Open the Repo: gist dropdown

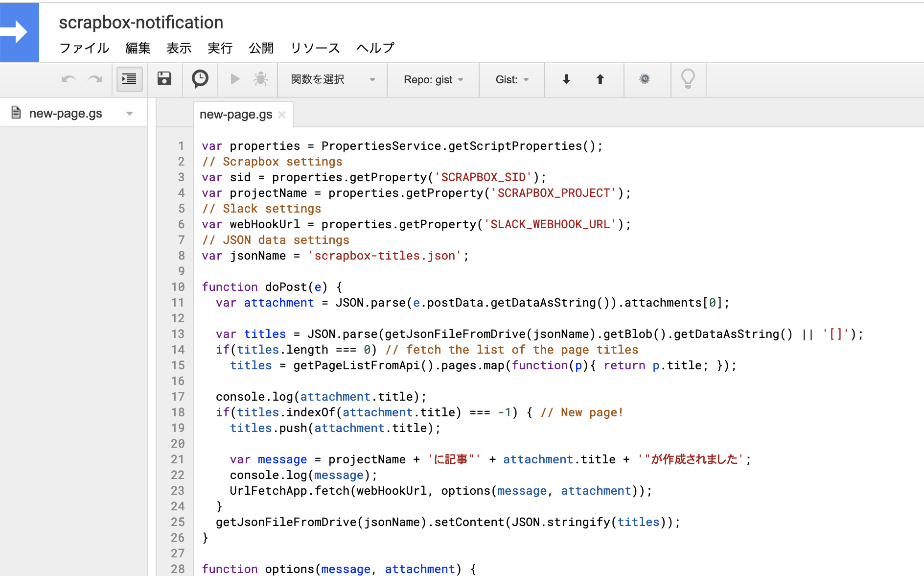click(x=433, y=79)
